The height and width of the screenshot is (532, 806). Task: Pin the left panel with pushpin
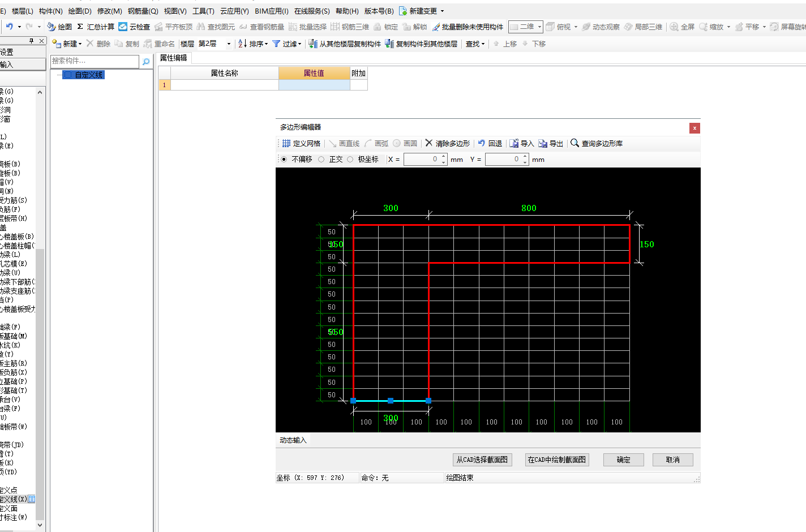tap(32, 41)
